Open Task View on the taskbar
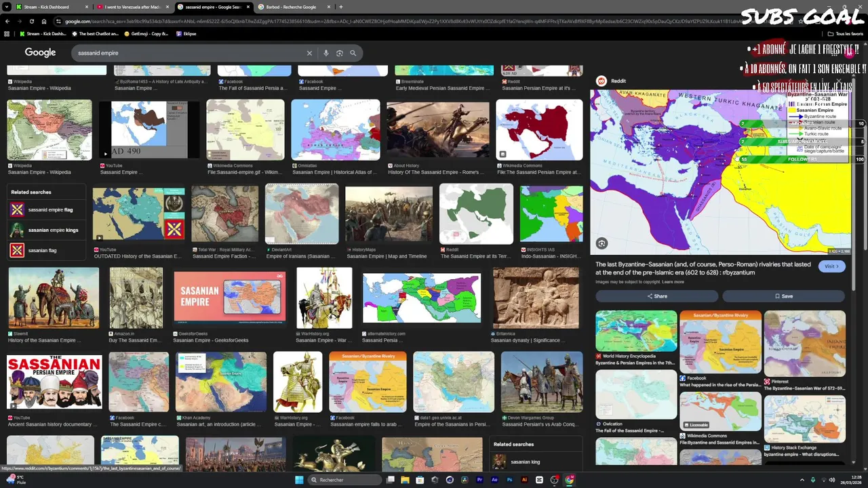 click(390, 480)
